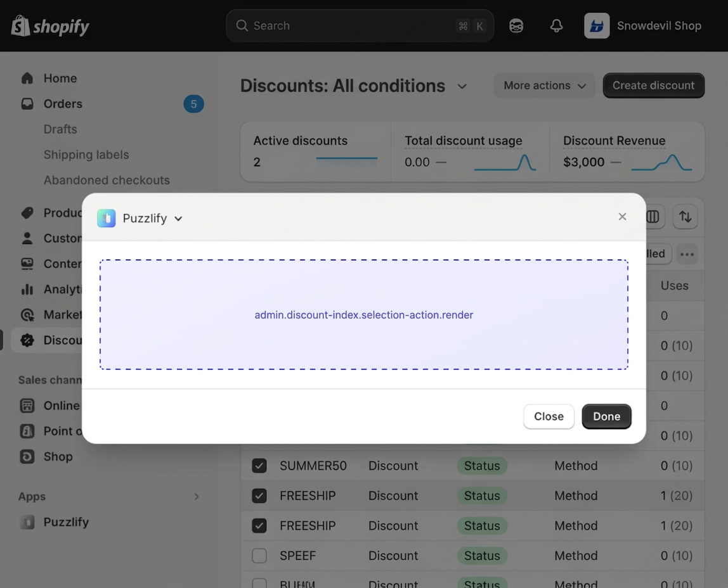Click the Close button in modal
The height and width of the screenshot is (588, 728).
(x=549, y=416)
